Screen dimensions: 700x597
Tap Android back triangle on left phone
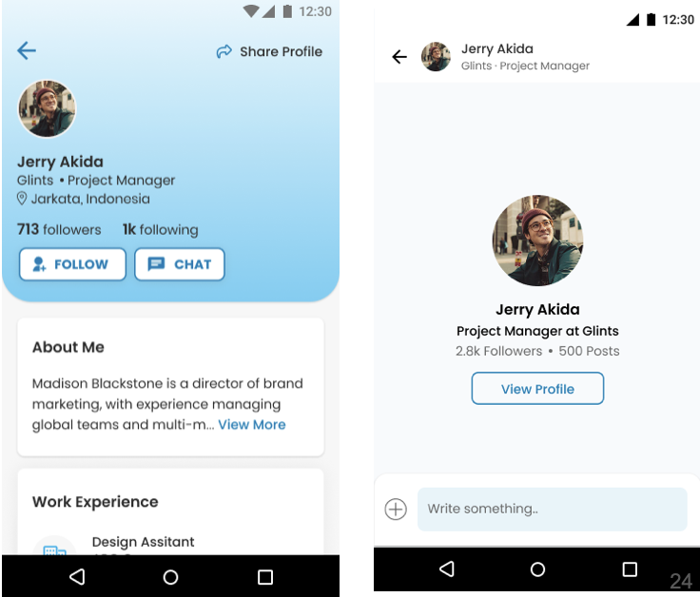pyautogui.click(x=78, y=576)
